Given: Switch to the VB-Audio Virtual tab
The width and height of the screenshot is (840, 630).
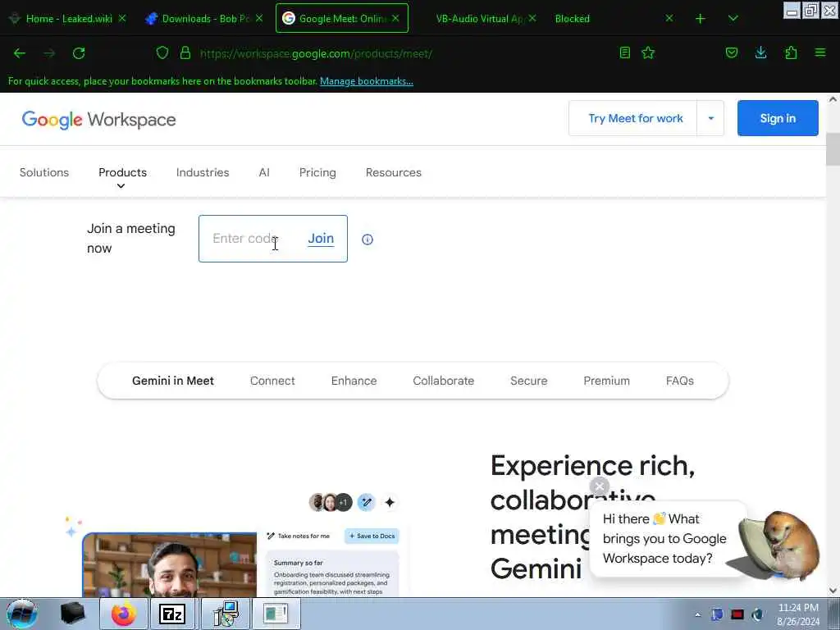Looking at the screenshot, I should (478, 18).
